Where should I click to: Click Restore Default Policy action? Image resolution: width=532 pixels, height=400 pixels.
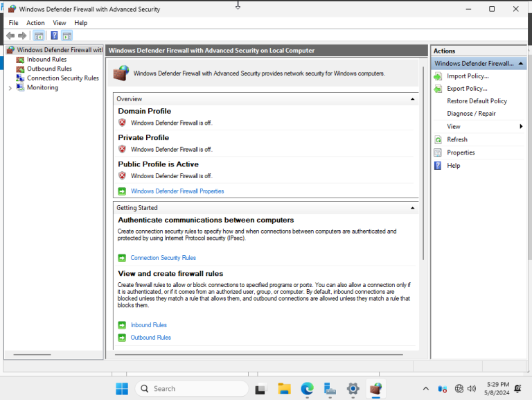point(477,101)
